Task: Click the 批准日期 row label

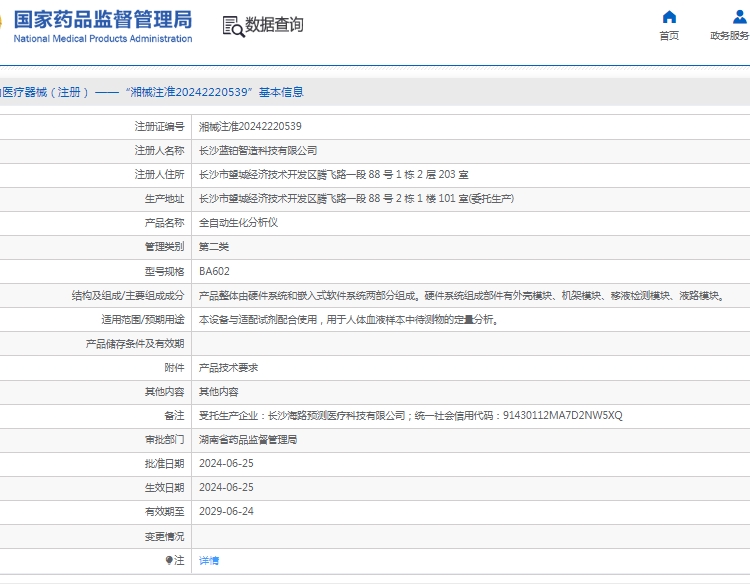Action: [165, 463]
